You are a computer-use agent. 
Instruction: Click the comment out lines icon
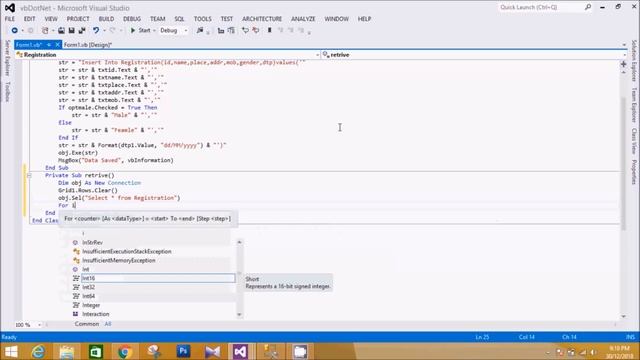pos(221,31)
